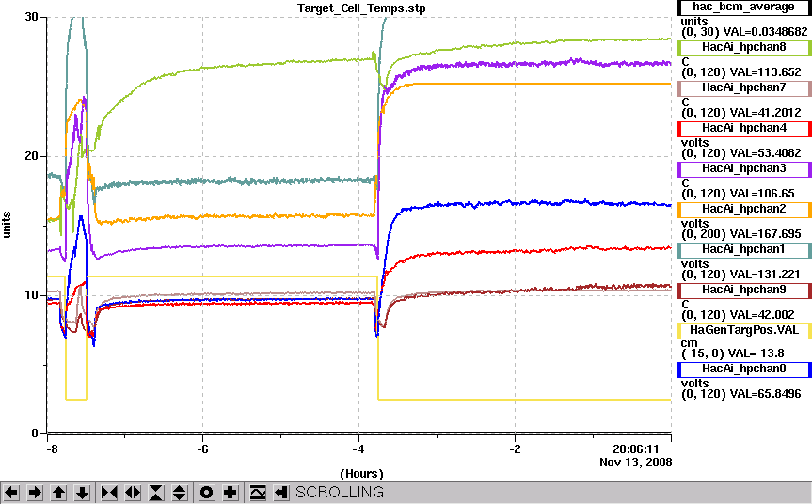This screenshot has width=812, height=504.
Task: Click the x-axis tick label -2
Action: (516, 449)
